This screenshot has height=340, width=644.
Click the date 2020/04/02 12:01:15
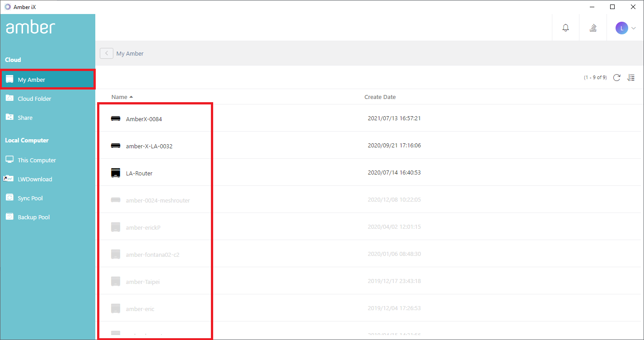394,227
